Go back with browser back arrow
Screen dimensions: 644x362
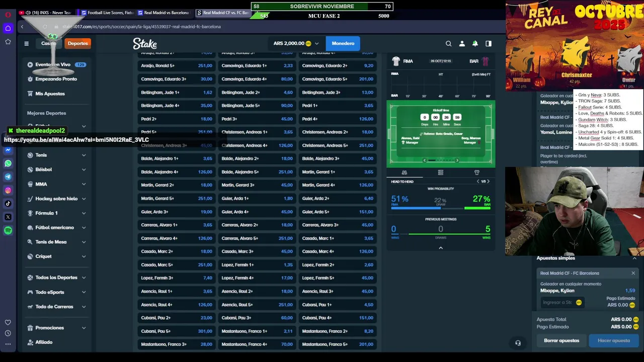coord(22,27)
